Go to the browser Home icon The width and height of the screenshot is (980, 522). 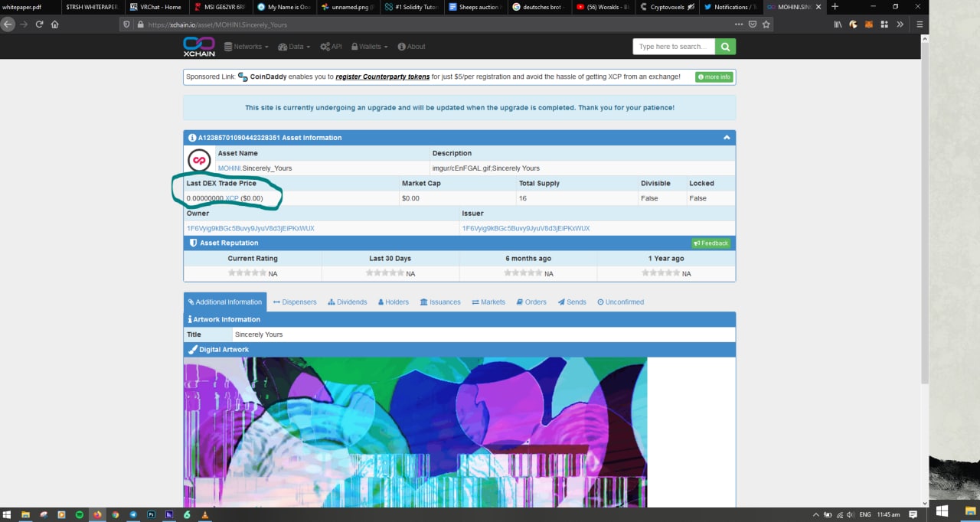coord(55,24)
